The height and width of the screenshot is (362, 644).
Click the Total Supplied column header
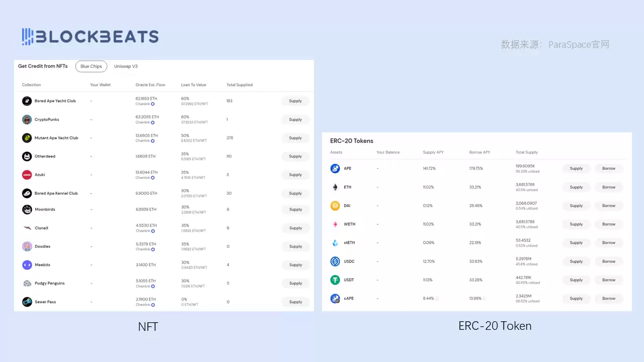click(x=239, y=85)
